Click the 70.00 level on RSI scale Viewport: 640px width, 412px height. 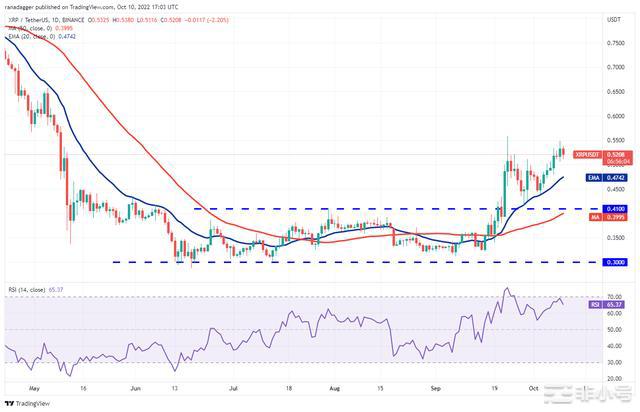tap(615, 297)
